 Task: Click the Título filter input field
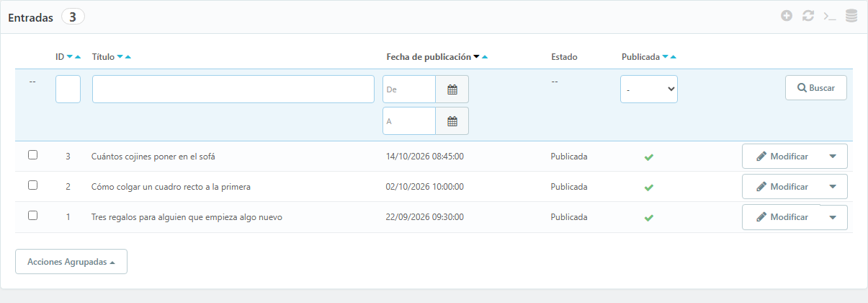[233, 89]
